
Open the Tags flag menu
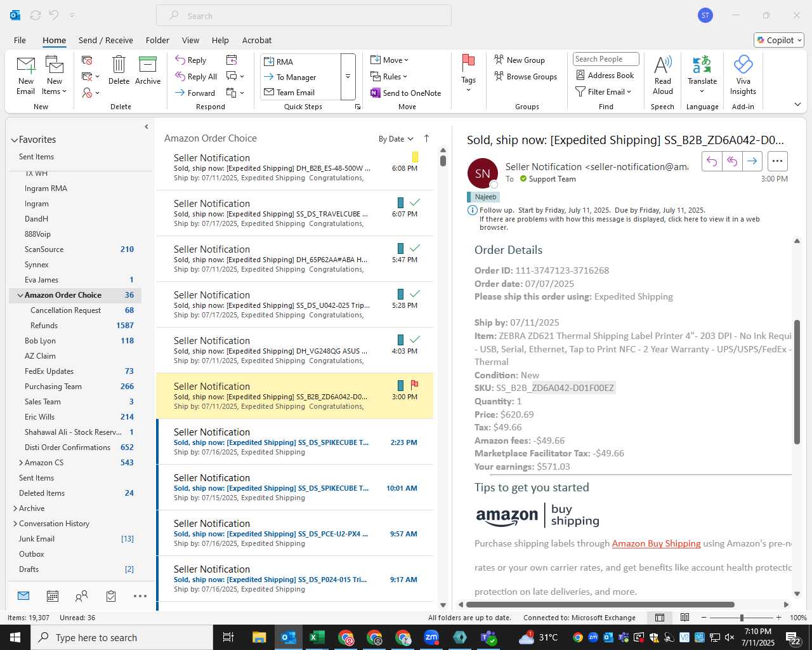468,73
